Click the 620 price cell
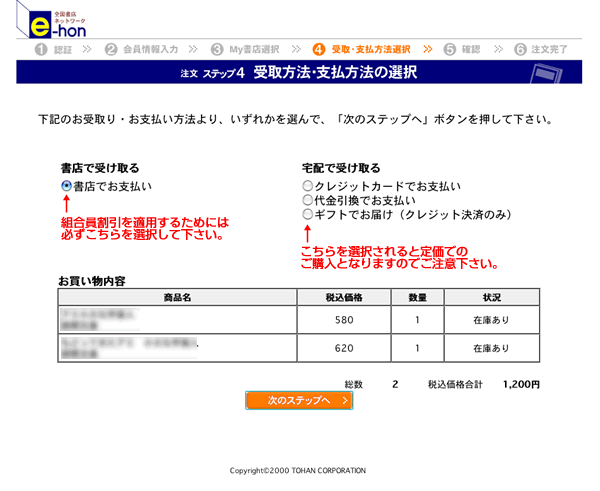Screen dimensions: 600x491 click(x=344, y=348)
